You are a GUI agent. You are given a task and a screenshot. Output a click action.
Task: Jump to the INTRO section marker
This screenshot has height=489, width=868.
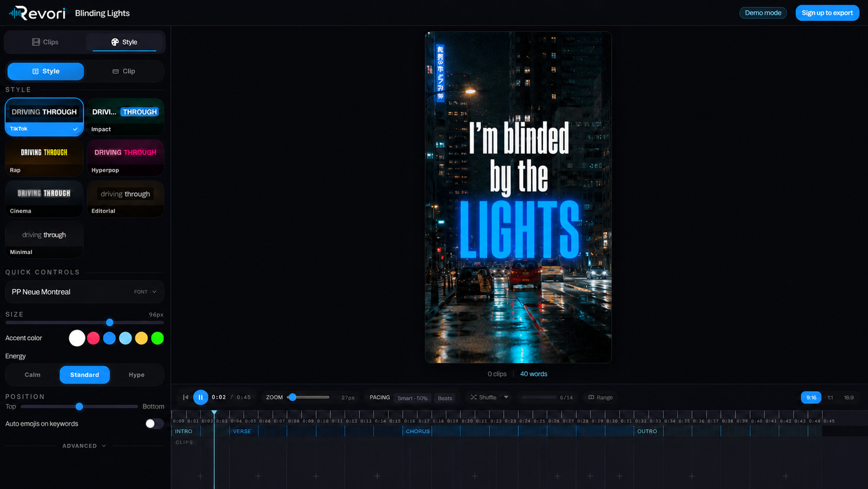184,431
